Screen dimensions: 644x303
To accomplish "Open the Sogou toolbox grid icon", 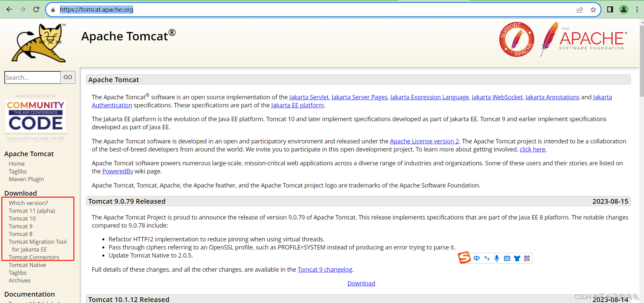I will 527,259.
